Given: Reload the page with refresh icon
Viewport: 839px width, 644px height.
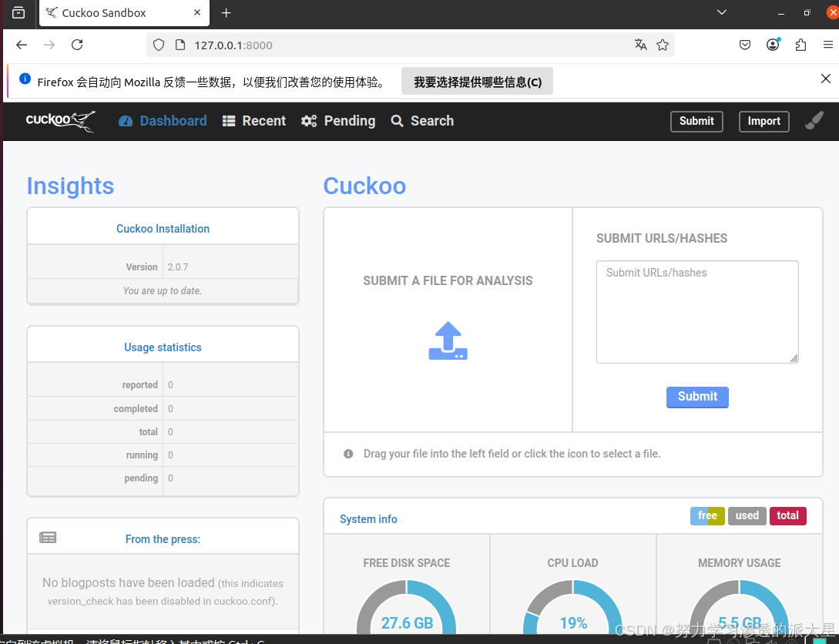Looking at the screenshot, I should tap(77, 45).
